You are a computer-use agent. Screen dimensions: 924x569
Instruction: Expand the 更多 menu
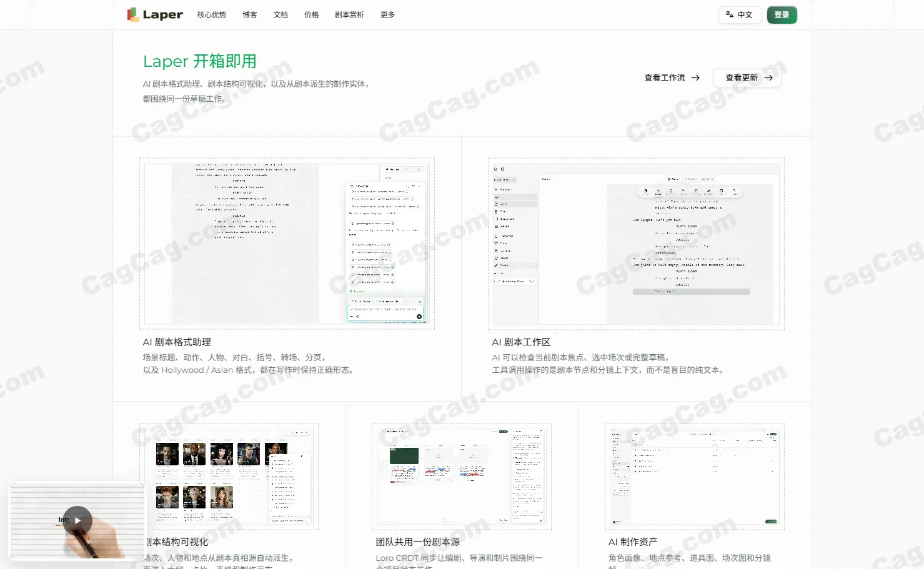point(387,15)
